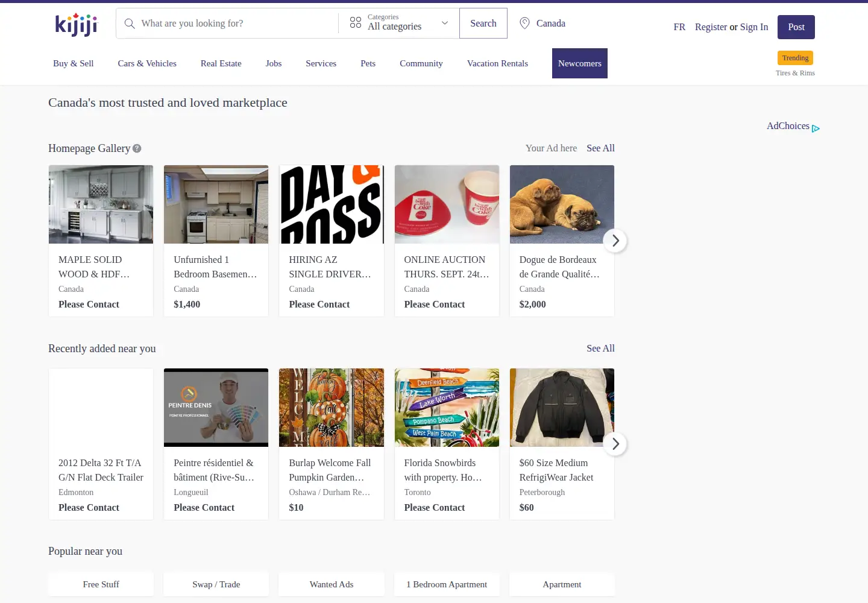Open the Buy & Sell menu
This screenshot has width=868, height=603.
tap(74, 63)
